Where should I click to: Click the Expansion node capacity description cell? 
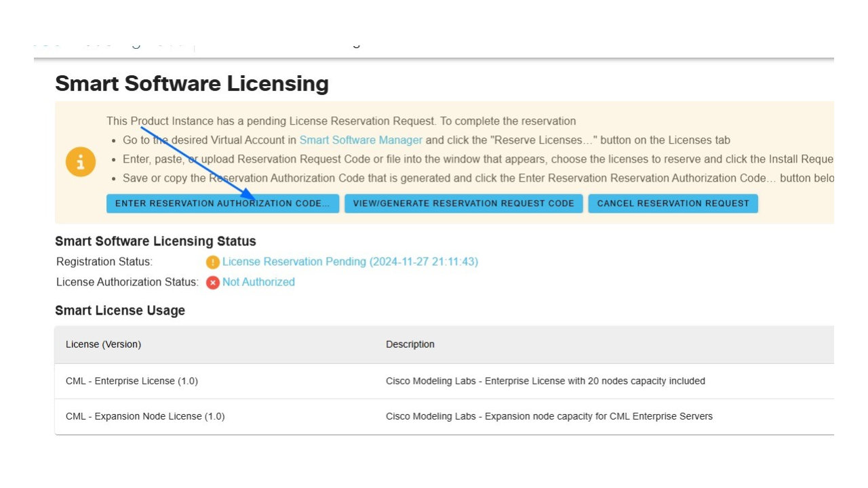pos(549,416)
